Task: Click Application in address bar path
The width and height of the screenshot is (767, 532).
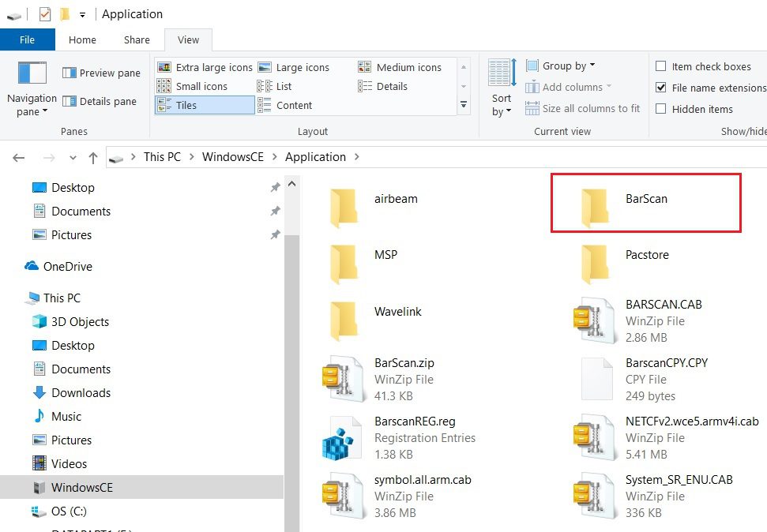Action: point(315,157)
